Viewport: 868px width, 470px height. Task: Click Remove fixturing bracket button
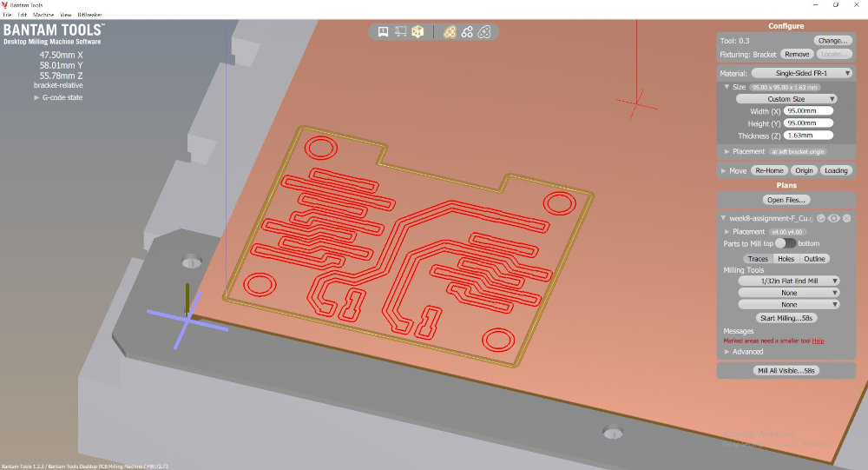(x=797, y=55)
